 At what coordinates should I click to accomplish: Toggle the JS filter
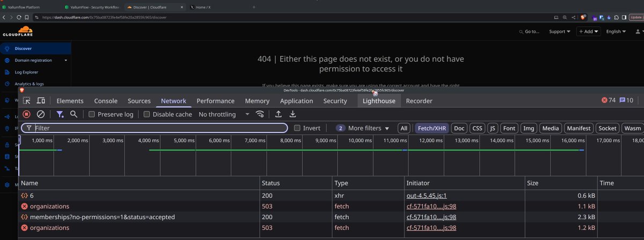(x=493, y=128)
